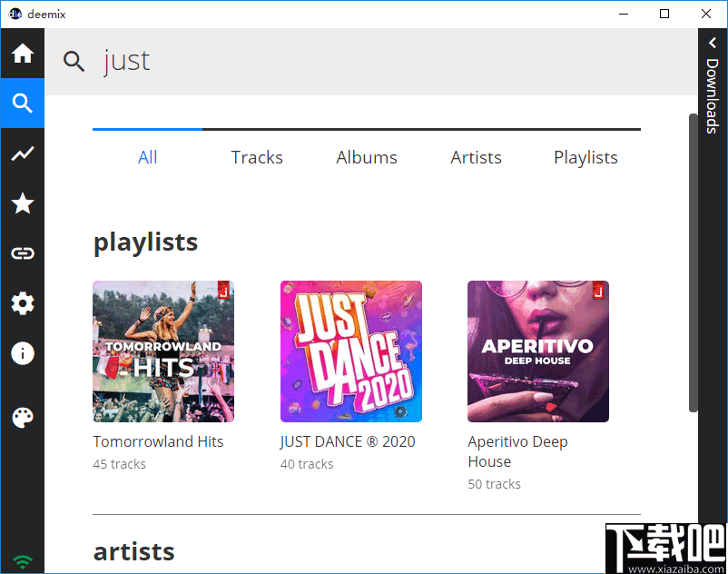Click the vertical Downloads label
Viewport: 728px width, 574px height.
pyautogui.click(x=713, y=96)
